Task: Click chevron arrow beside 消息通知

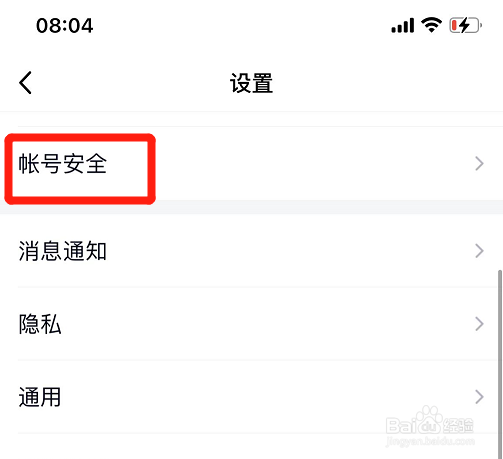Action: (x=479, y=251)
